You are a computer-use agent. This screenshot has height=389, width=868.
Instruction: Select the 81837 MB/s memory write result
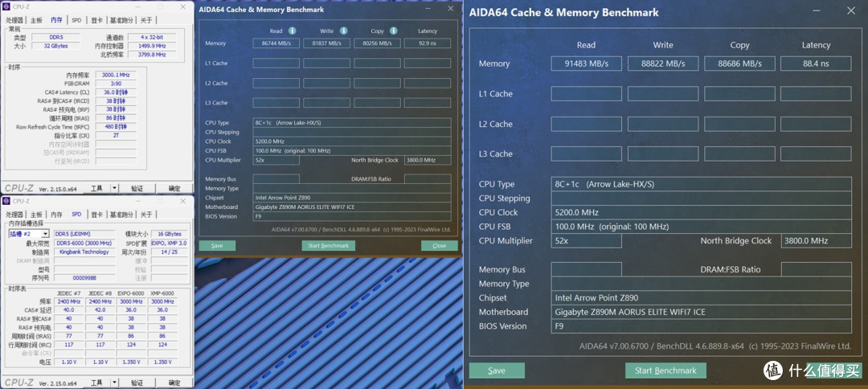(326, 43)
